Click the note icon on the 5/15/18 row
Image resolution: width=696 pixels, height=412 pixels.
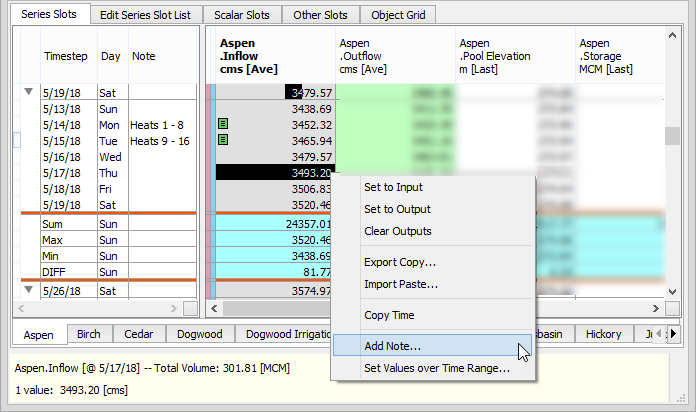click(x=224, y=141)
